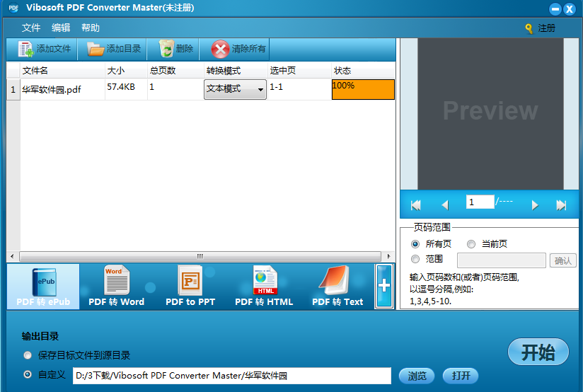
Task: Go to last preview page
Action: point(561,205)
